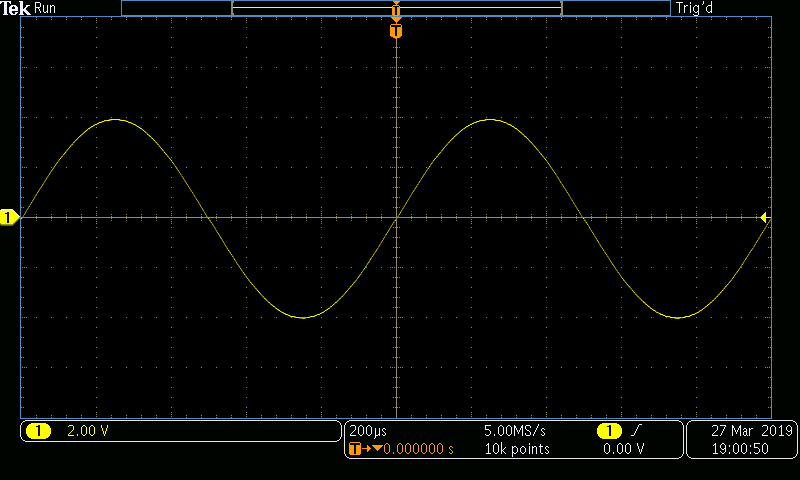Select the 0.000000 s trigger delay value
Viewport: 800px width, 480px height.
[x=418, y=449]
